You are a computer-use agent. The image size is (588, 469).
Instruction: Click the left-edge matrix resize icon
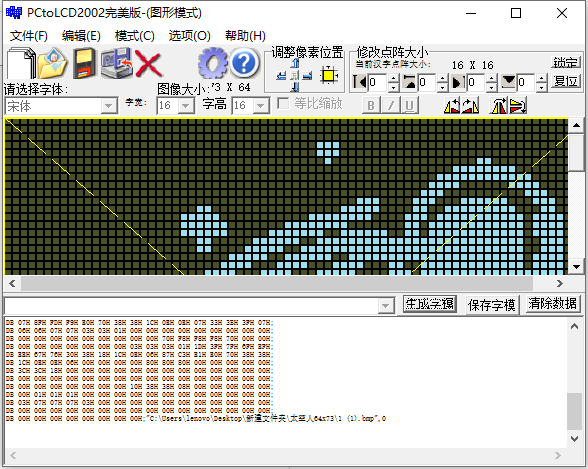[x=360, y=82]
